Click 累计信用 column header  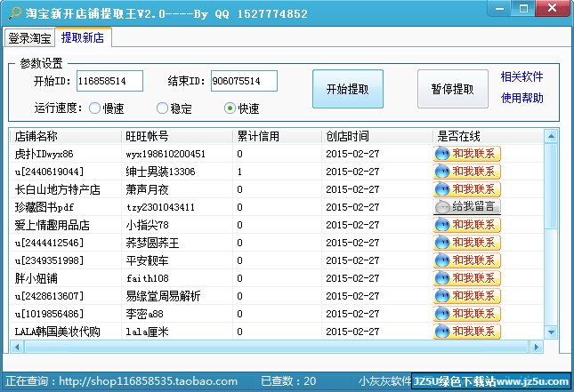tap(277, 136)
